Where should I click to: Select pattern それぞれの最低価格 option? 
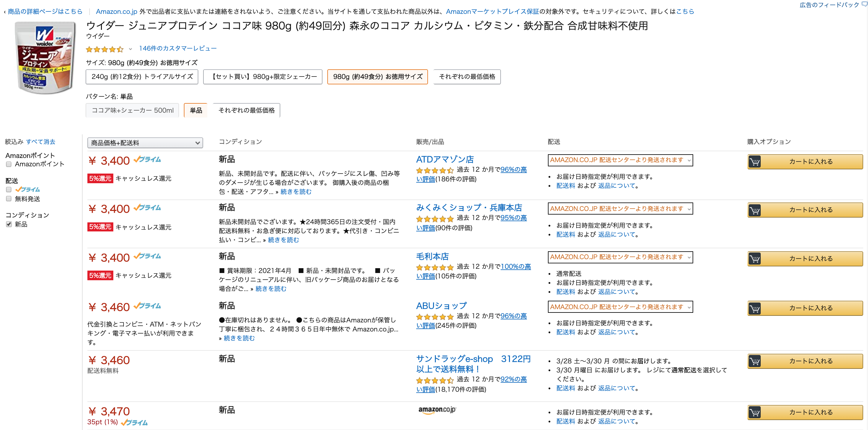point(246,111)
